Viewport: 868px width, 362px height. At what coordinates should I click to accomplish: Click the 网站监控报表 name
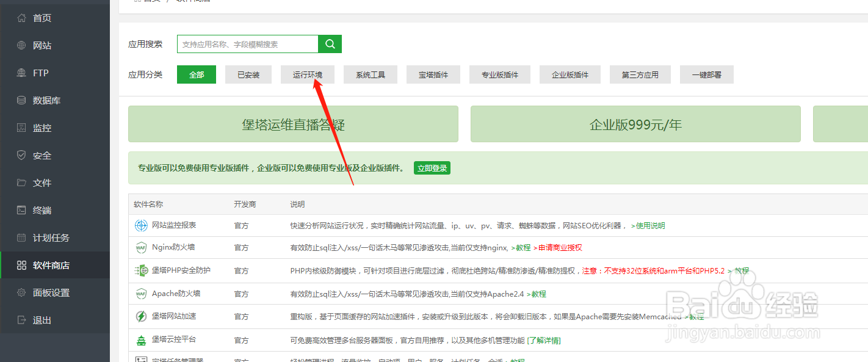(x=174, y=225)
